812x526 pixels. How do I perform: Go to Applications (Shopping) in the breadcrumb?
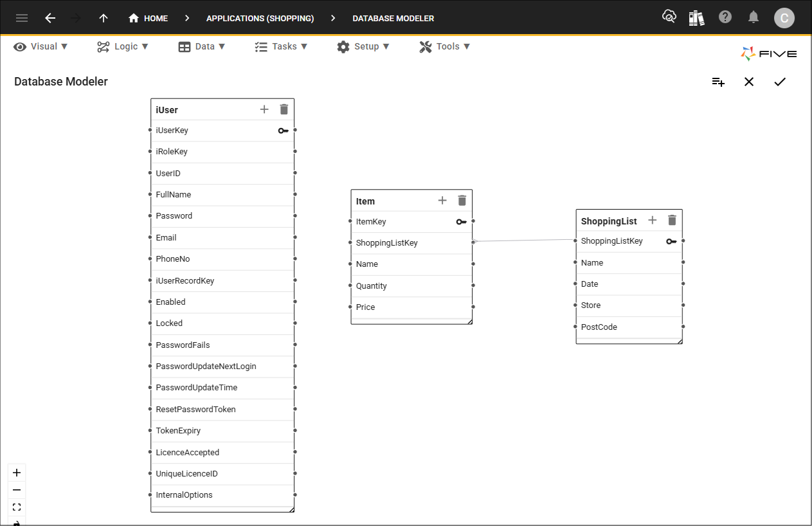click(260, 18)
